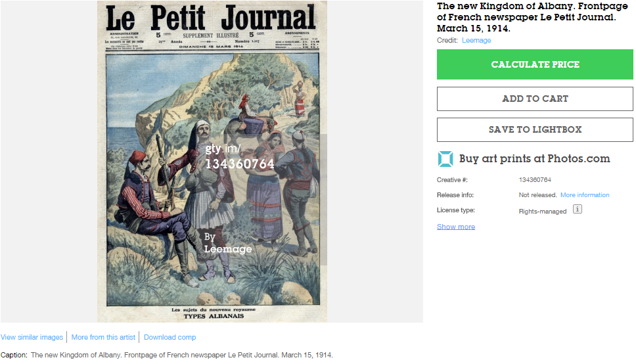
Task: Open the Leemage credit link
Action: click(x=476, y=40)
